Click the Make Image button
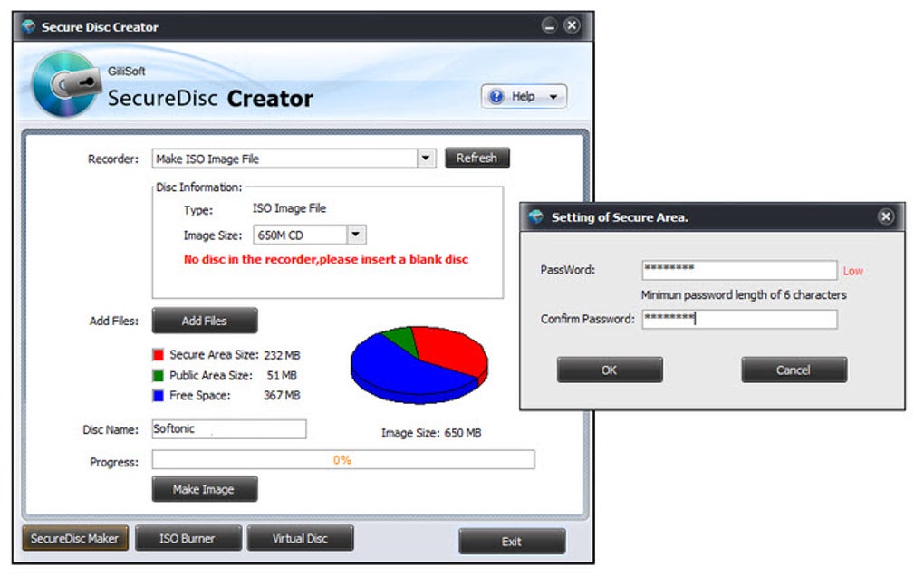This screenshot has height=586, width=924. [205, 489]
